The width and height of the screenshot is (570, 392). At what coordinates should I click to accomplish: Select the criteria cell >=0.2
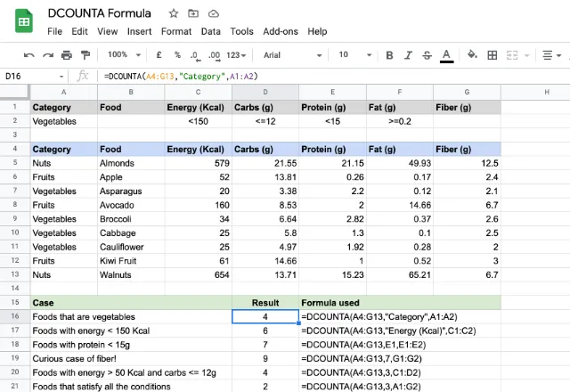pos(400,121)
